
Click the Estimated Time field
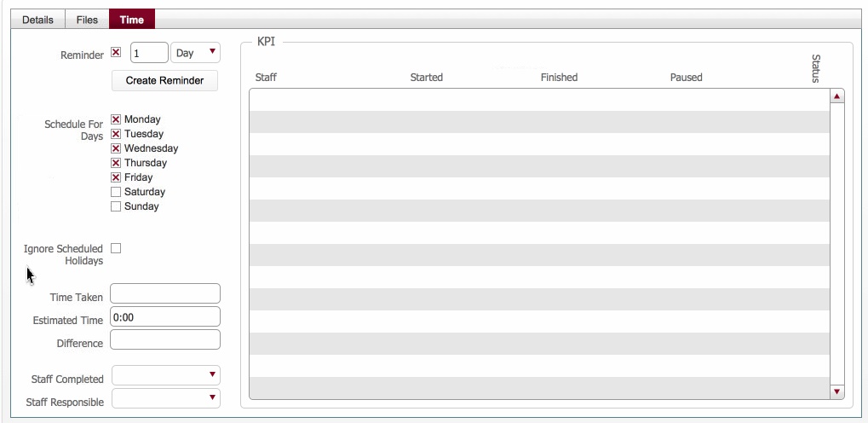click(x=165, y=317)
